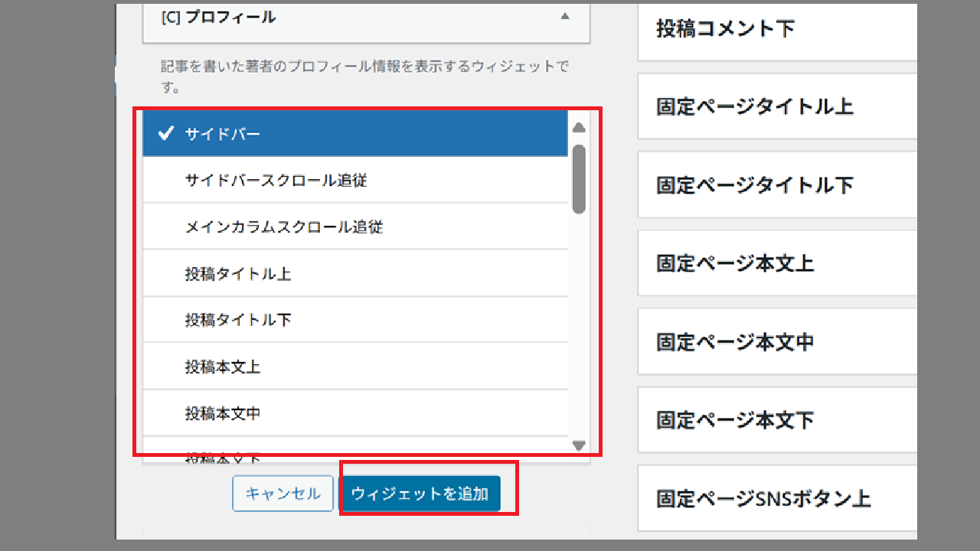Click the list scrollbar thumb
The width and height of the screenshot is (980, 551).
pyautogui.click(x=579, y=179)
